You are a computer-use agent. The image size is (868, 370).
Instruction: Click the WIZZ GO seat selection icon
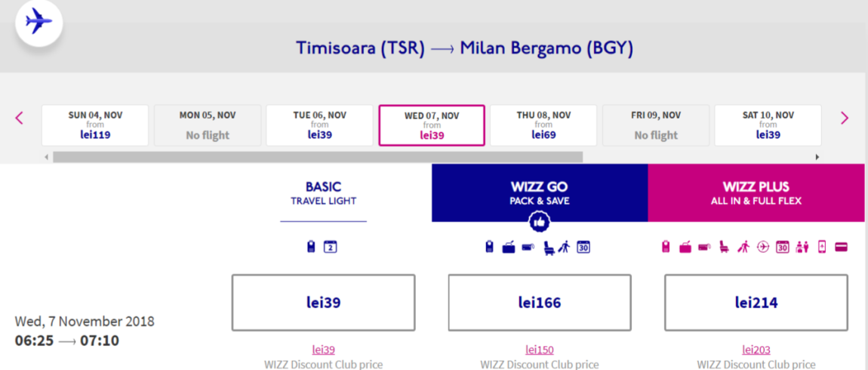pyautogui.click(x=549, y=246)
